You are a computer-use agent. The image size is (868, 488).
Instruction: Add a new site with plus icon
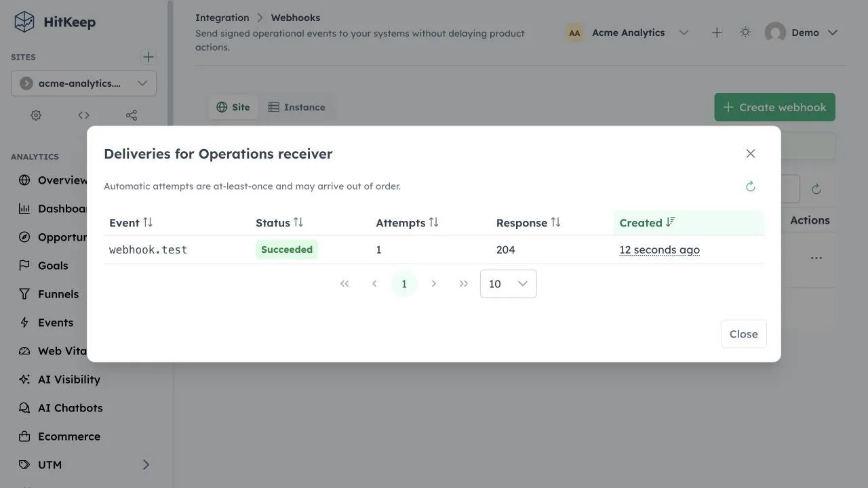click(148, 57)
